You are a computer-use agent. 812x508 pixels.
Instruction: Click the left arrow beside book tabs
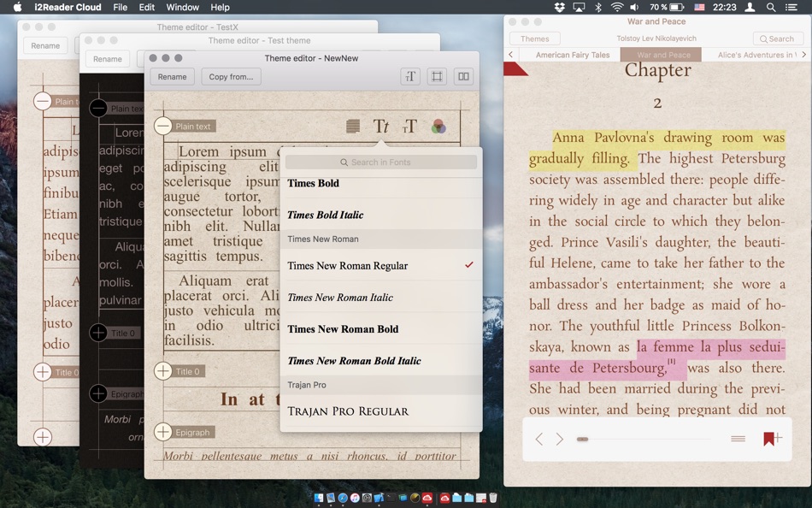pos(510,54)
